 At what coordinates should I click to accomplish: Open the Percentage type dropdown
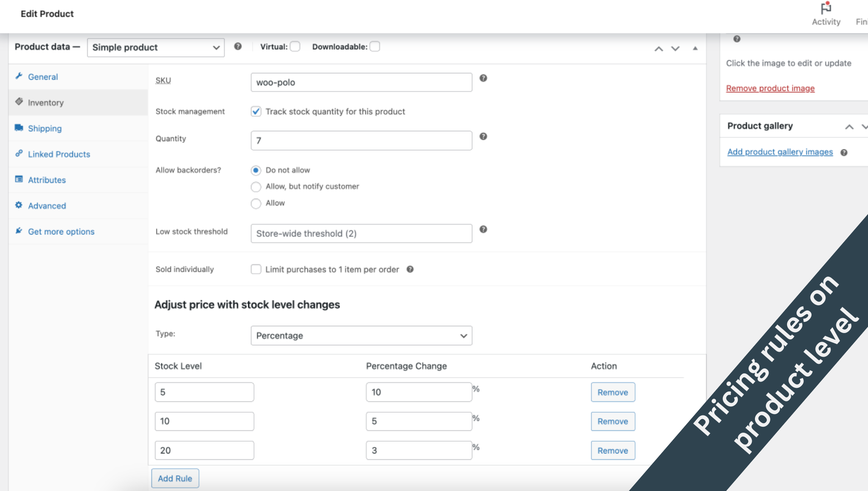tap(361, 335)
